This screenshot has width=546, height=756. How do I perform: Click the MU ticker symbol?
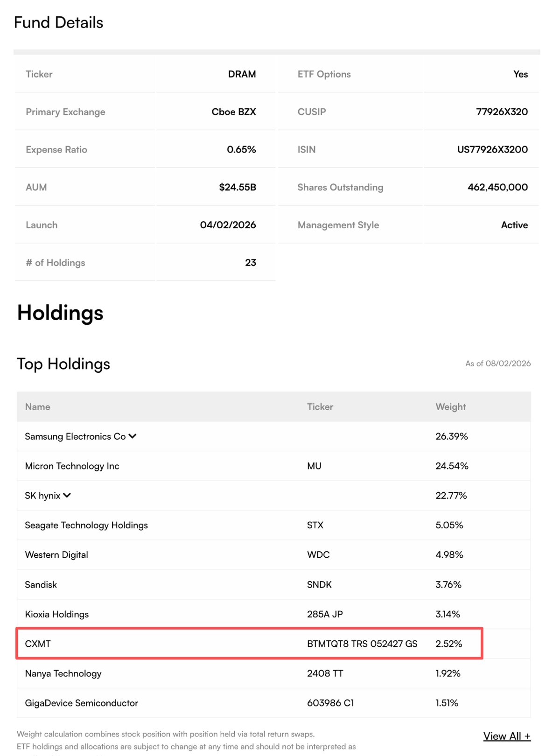(314, 466)
